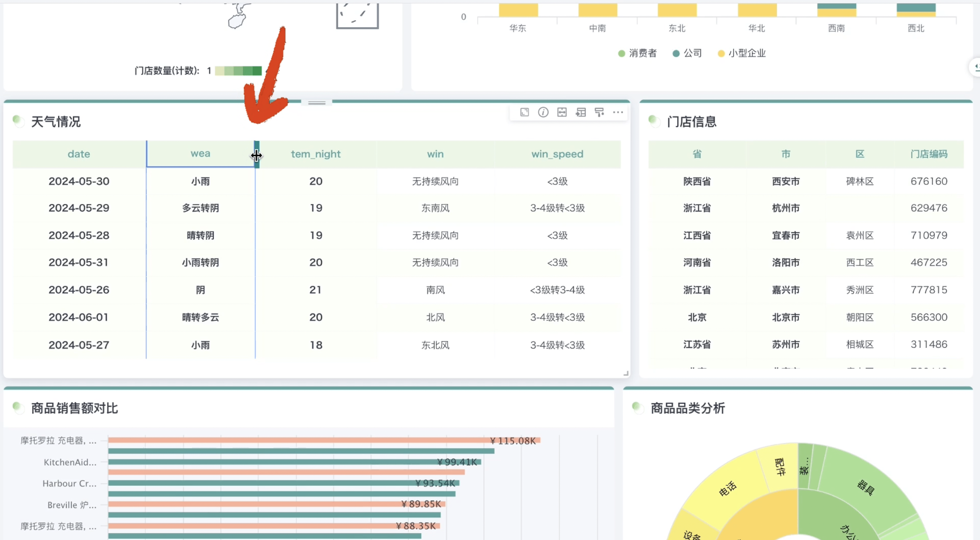Click the 西南 axis label in bar chart
This screenshot has height=540, width=980.
(x=836, y=28)
